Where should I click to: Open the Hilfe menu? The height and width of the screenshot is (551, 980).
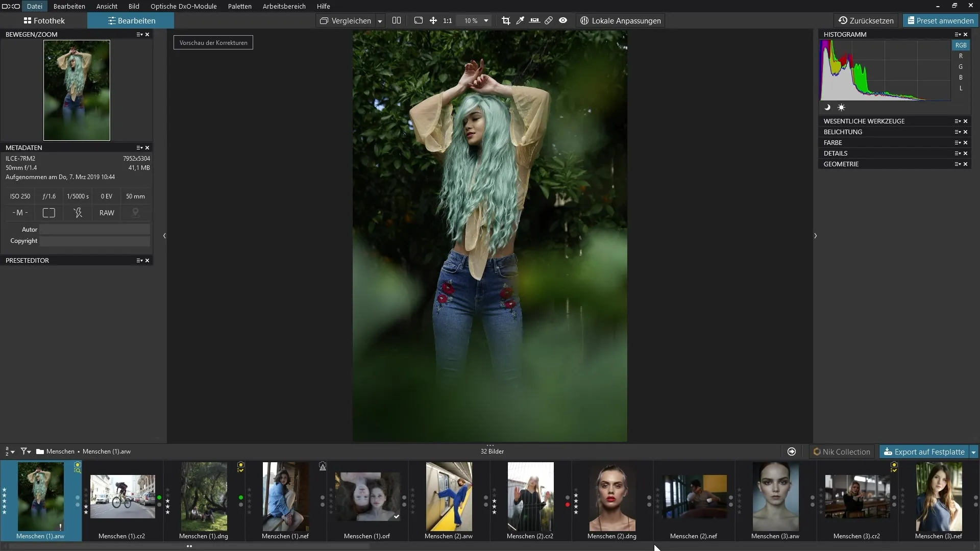[323, 6]
